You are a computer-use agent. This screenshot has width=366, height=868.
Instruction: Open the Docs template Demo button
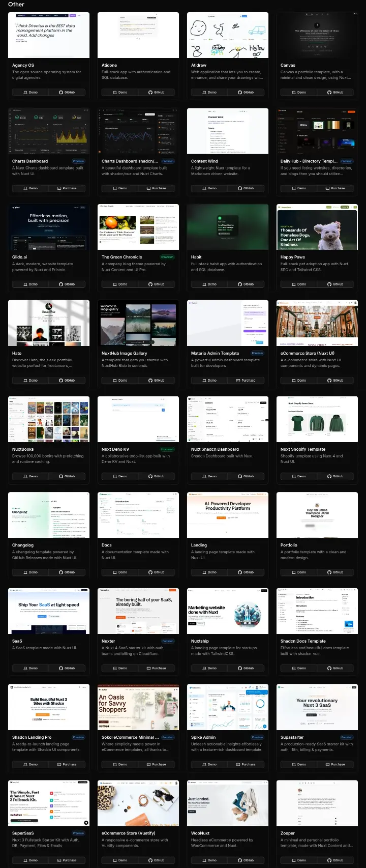tap(120, 572)
